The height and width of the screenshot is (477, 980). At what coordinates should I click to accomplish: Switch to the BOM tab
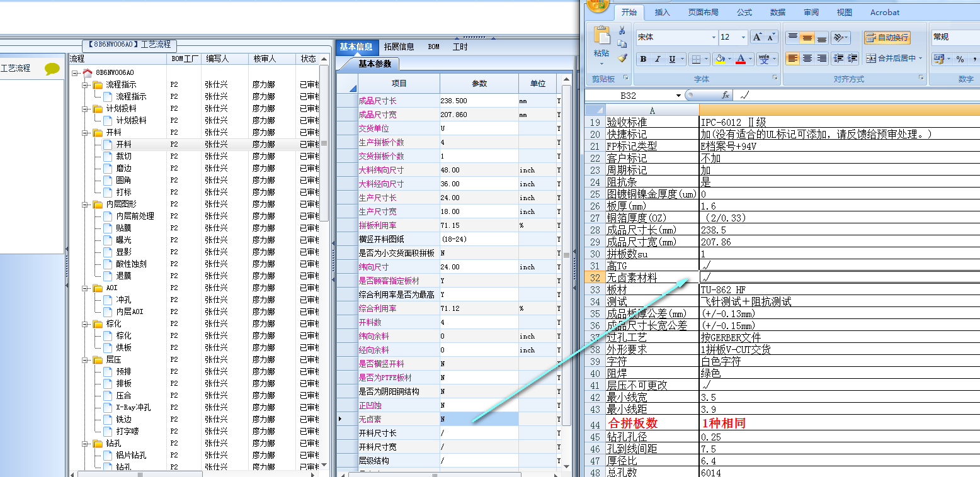coord(434,47)
